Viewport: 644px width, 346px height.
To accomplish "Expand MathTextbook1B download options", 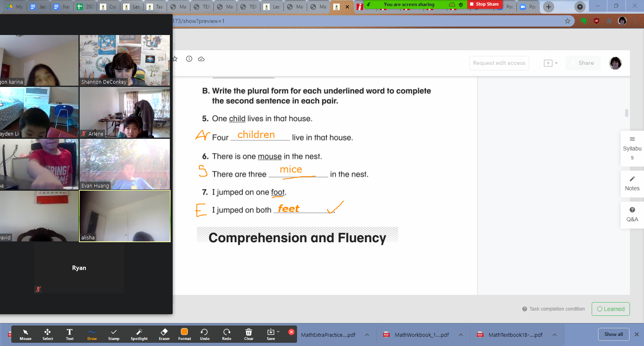I will pyautogui.click(x=555, y=335).
